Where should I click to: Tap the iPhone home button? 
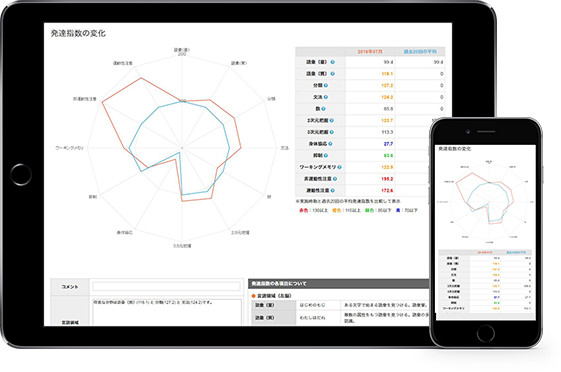[486, 333]
